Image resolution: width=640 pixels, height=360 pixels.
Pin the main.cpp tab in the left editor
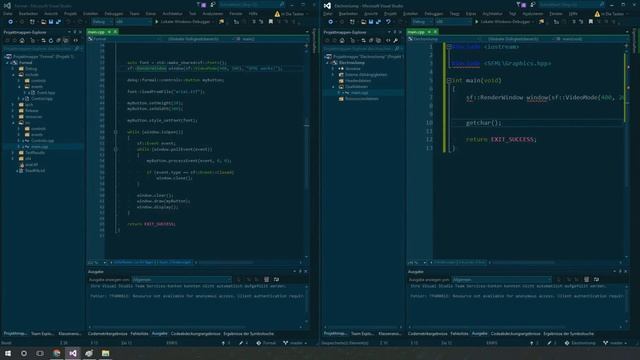tap(109, 32)
